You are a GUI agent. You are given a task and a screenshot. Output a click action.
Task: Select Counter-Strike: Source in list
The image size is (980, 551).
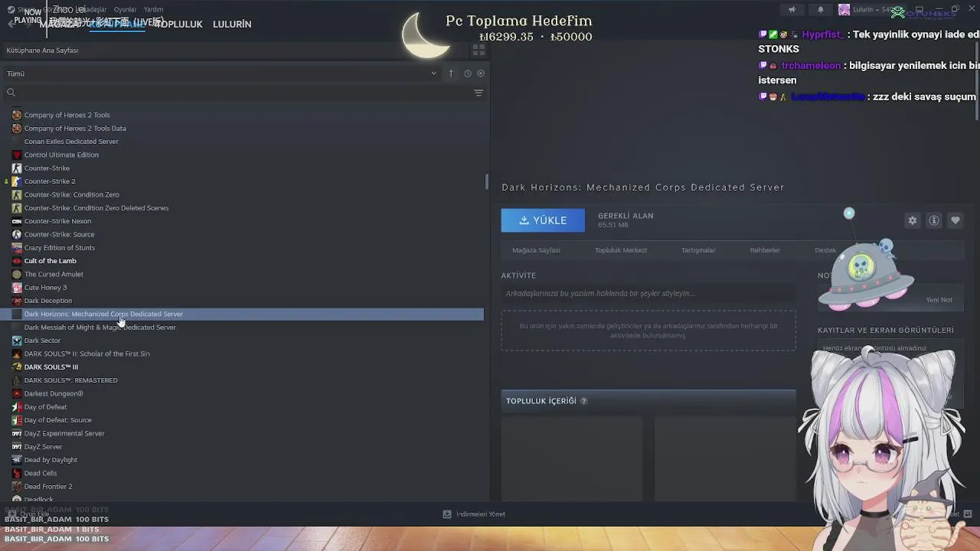click(60, 234)
